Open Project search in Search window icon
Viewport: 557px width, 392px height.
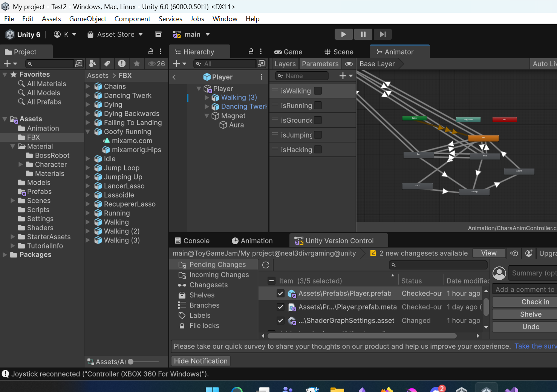pyautogui.click(x=79, y=64)
